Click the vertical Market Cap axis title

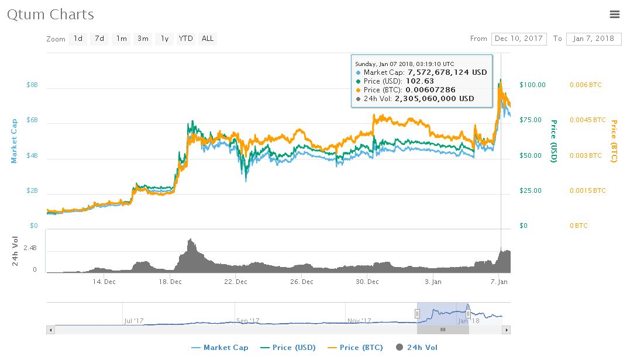pyautogui.click(x=15, y=141)
